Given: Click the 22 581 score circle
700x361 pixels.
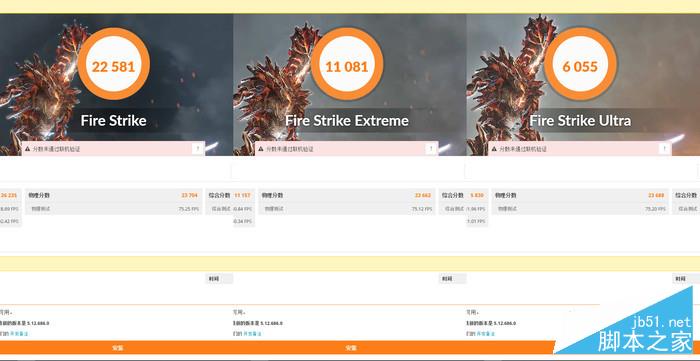Looking at the screenshot, I should [x=114, y=64].
